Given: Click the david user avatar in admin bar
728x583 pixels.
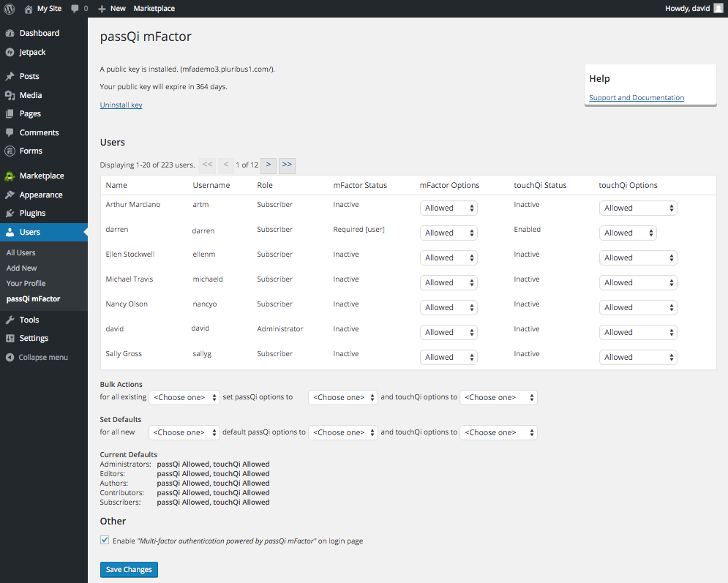Looking at the screenshot, I should [x=718, y=8].
